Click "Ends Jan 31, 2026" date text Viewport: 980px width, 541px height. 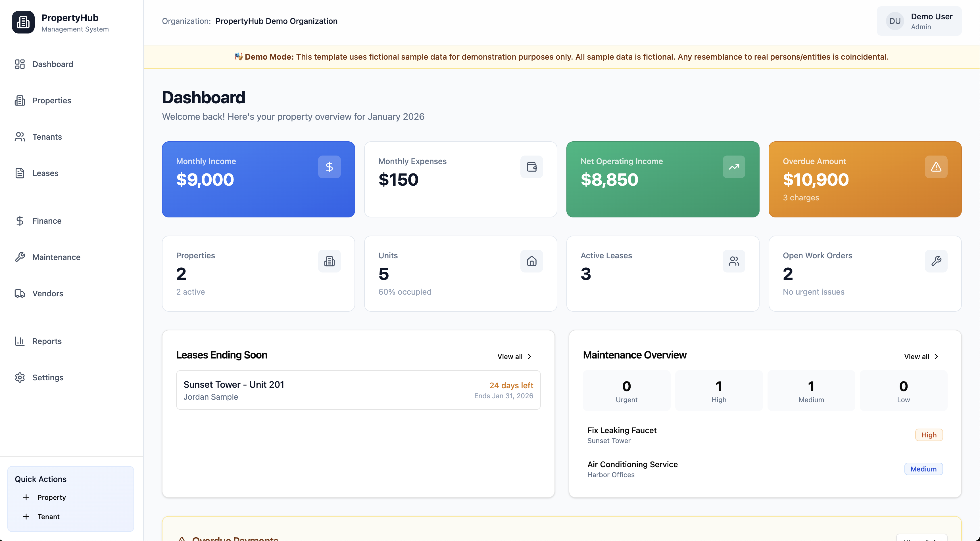tap(503, 396)
